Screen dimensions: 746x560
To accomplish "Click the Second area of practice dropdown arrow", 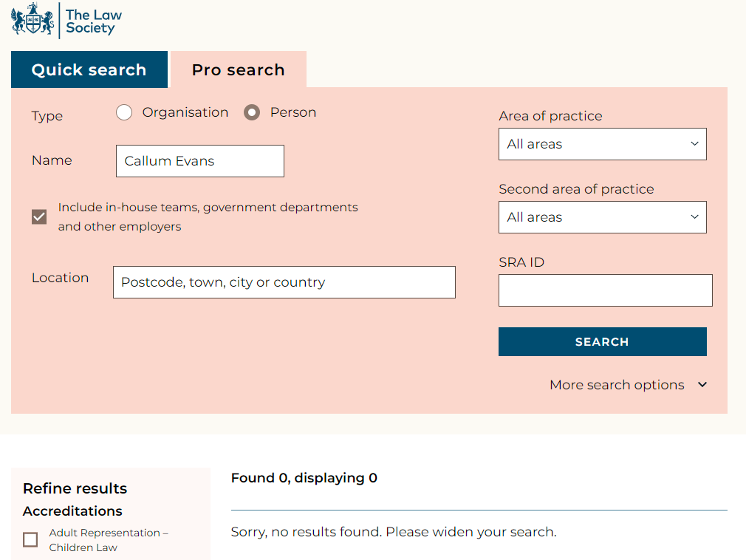I will point(694,217).
